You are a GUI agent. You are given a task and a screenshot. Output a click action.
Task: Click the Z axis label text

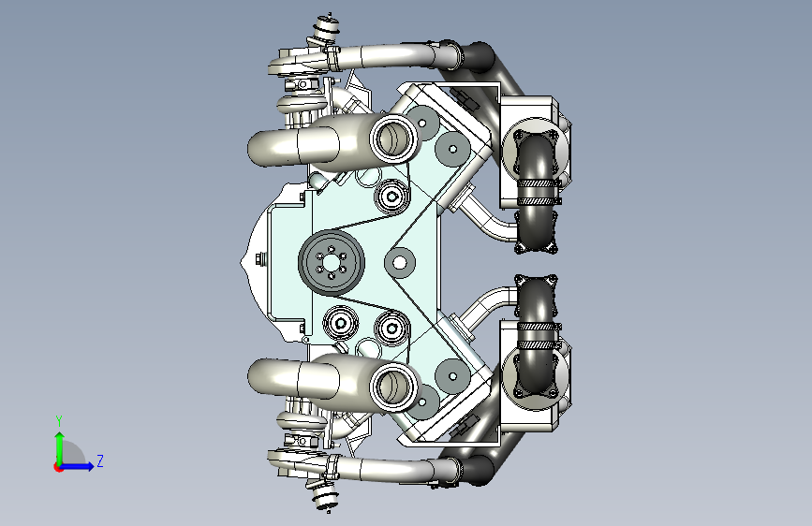coord(100,460)
